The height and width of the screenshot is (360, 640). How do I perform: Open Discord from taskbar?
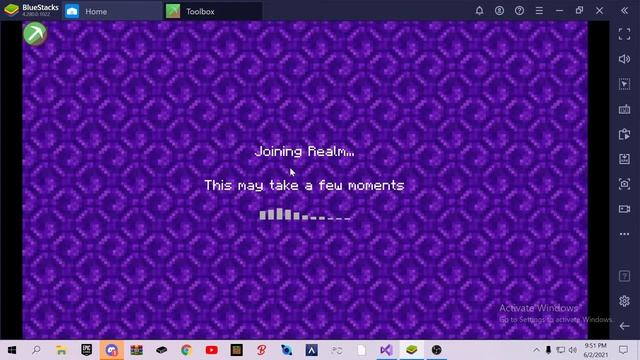[x=111, y=350]
